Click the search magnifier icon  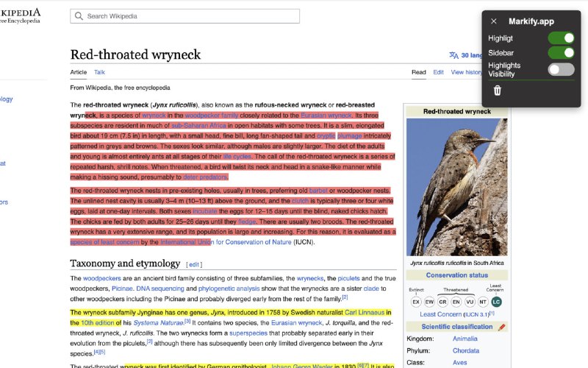pos(79,16)
